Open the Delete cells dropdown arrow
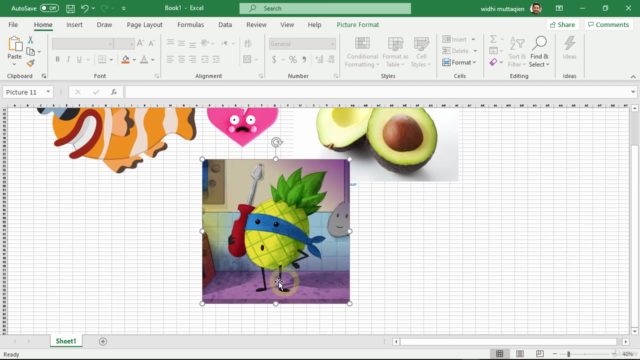Image resolution: width=640 pixels, height=360 pixels. 475,51
